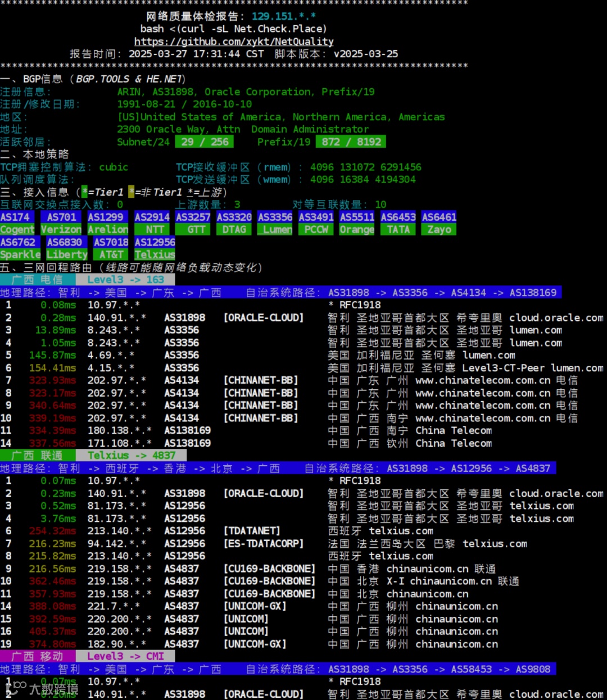Select the AS3356 upstream badge
The image size is (607, 700).
[x=275, y=217]
